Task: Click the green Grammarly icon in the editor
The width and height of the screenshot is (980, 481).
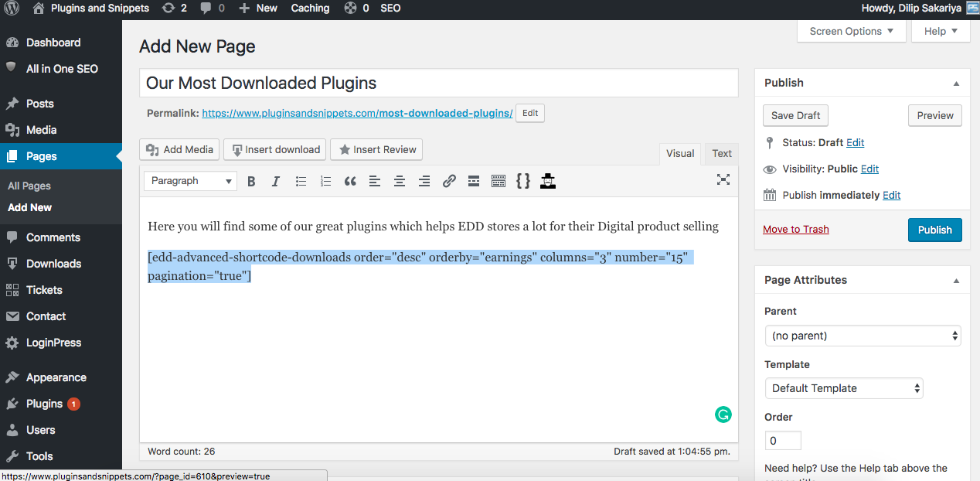Action: (x=723, y=414)
